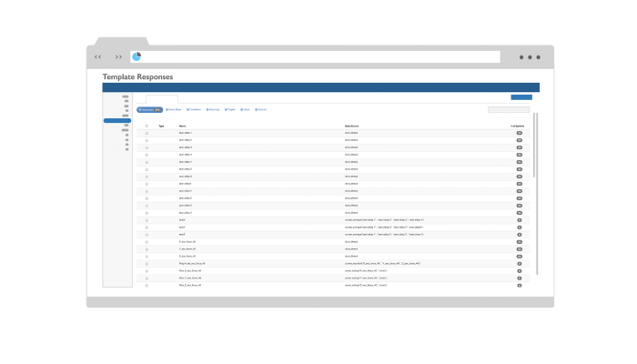Check the box for the accX row
637x364 pixels.
[147, 220]
